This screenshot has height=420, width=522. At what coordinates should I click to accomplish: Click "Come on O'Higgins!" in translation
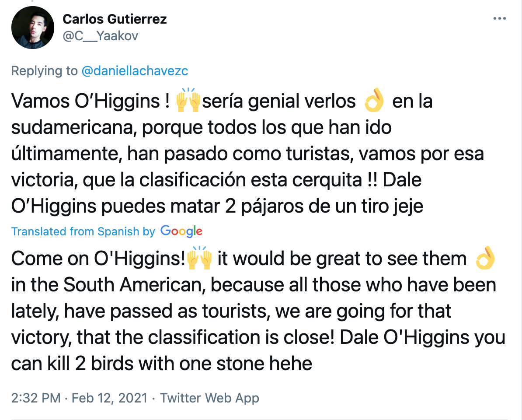click(98, 259)
